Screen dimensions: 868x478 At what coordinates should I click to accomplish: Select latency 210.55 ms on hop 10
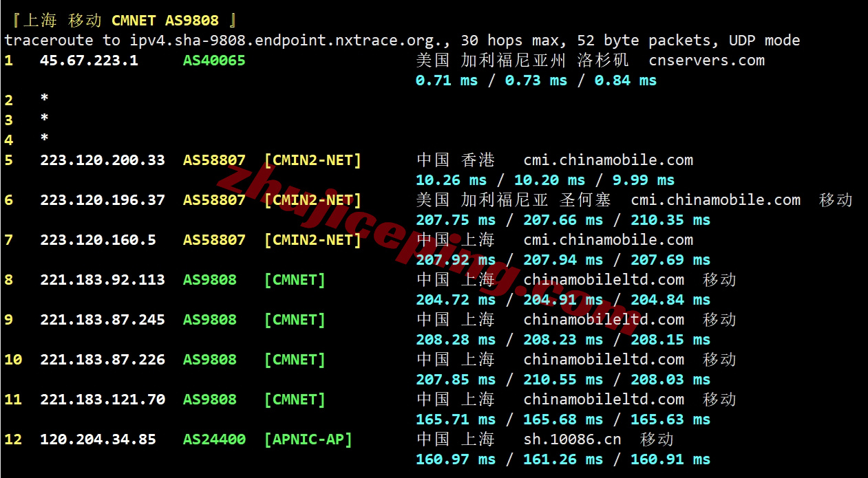563,380
